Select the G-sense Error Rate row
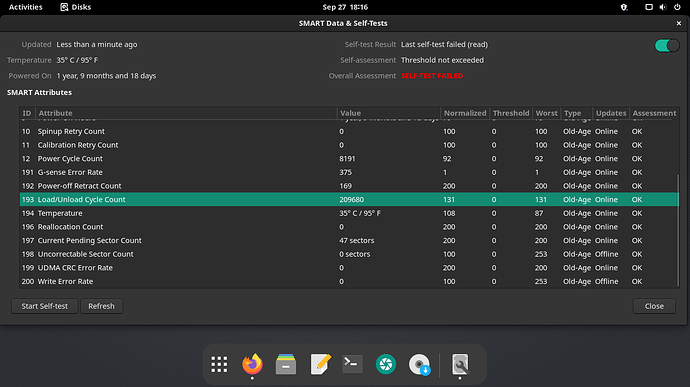The width and height of the screenshot is (690, 387). (349, 172)
